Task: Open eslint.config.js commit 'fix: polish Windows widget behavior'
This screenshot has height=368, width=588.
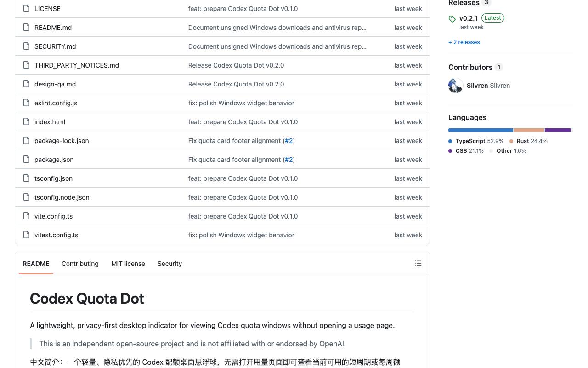Action: tap(241, 103)
